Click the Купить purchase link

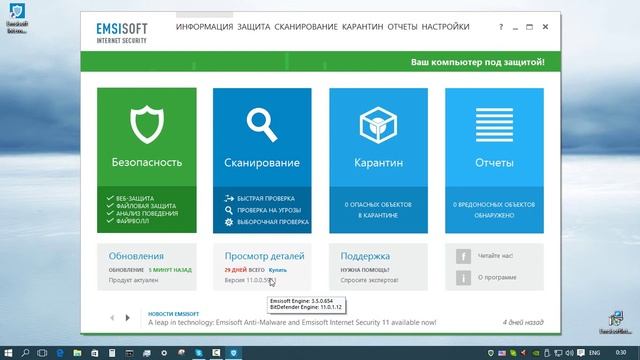pos(278,270)
